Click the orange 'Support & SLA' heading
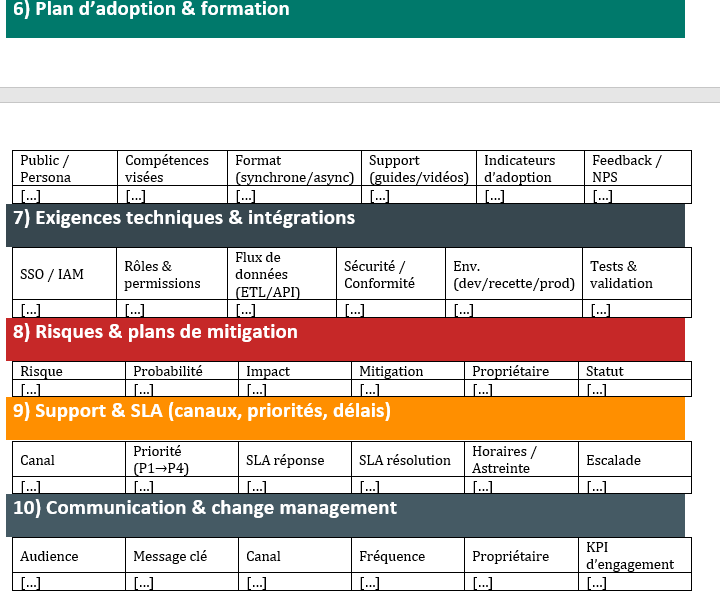720x591 pixels. (201, 411)
